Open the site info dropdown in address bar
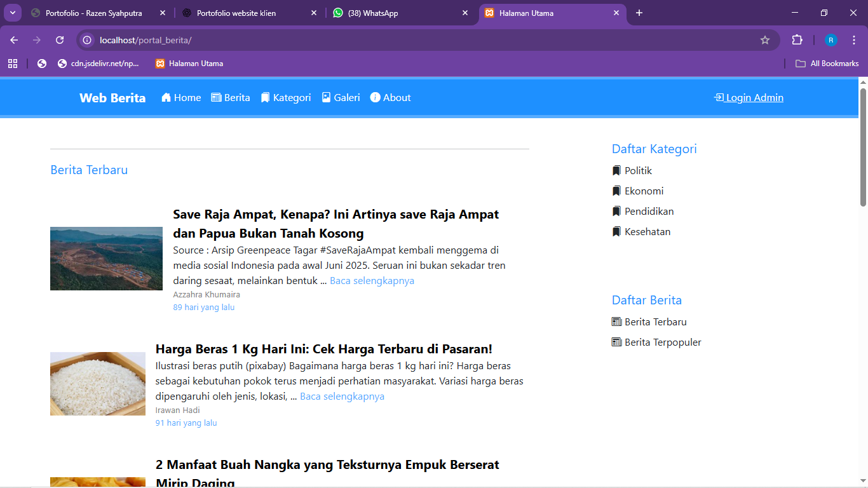This screenshot has height=488, width=868. pos(86,39)
